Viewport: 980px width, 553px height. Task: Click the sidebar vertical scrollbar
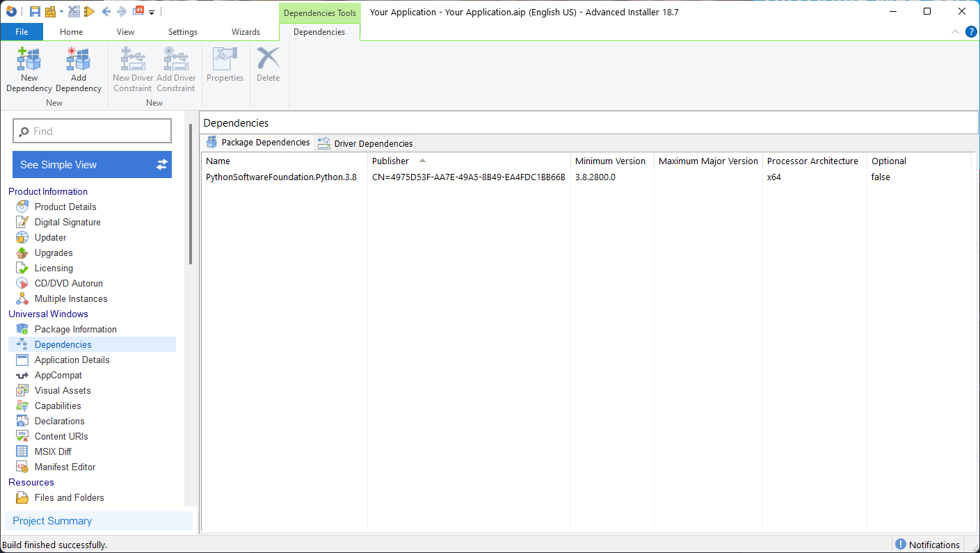(191, 194)
